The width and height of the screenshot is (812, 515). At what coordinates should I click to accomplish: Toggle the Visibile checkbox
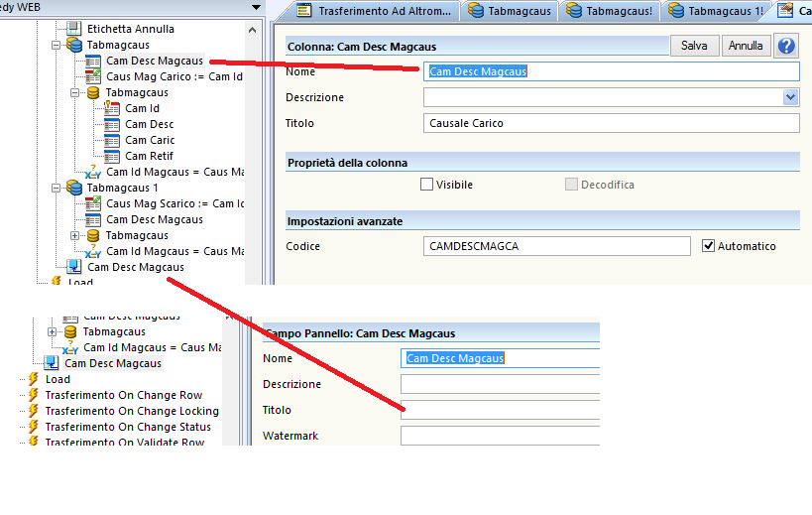point(426,185)
